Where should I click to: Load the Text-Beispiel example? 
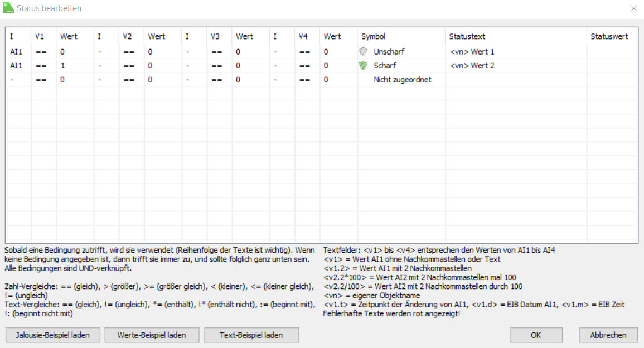[x=251, y=335]
